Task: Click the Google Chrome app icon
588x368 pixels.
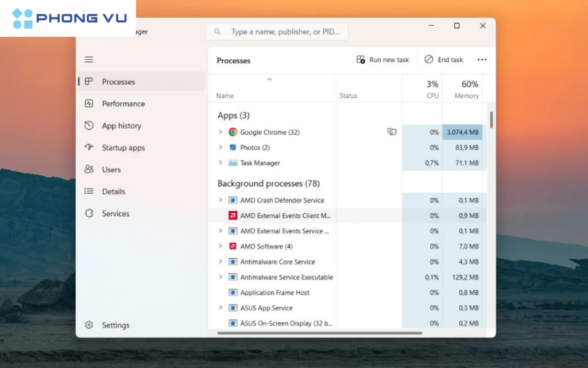Action: pyautogui.click(x=233, y=132)
